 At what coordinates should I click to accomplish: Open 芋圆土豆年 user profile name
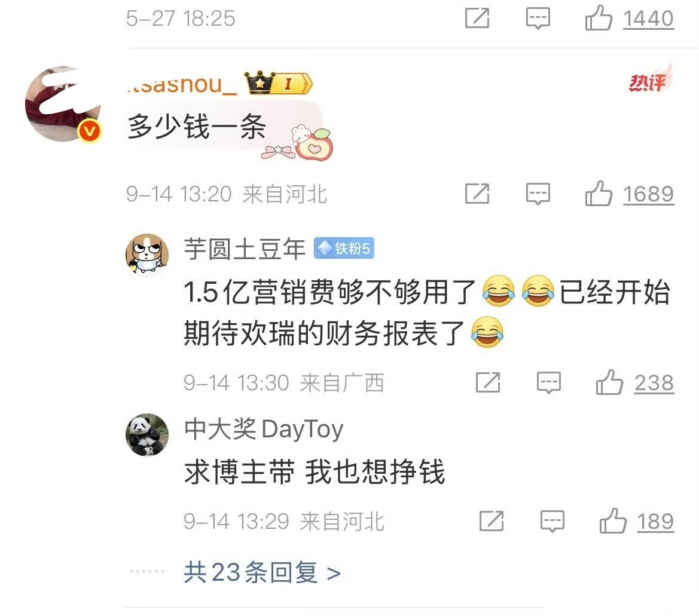click(245, 249)
